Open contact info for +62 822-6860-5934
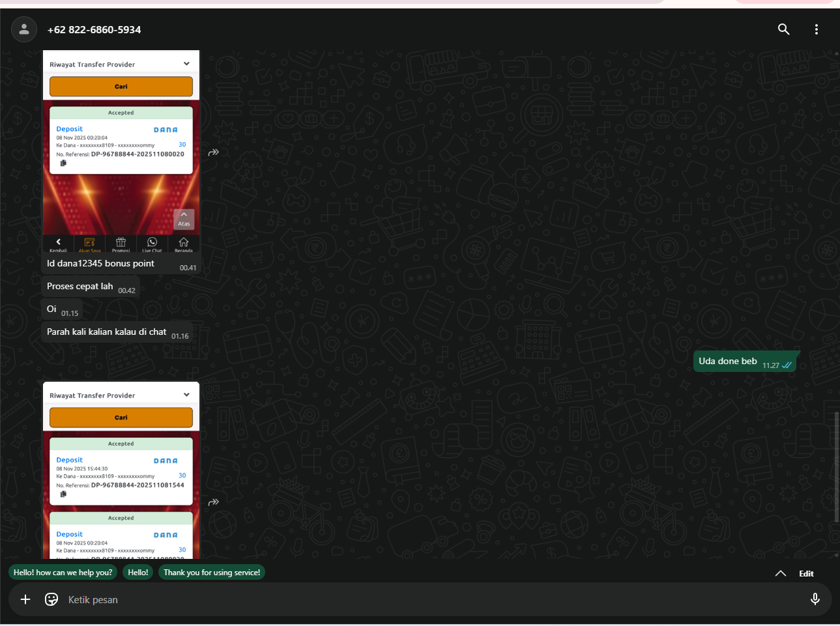The height and width of the screenshot is (626, 840). [x=94, y=29]
